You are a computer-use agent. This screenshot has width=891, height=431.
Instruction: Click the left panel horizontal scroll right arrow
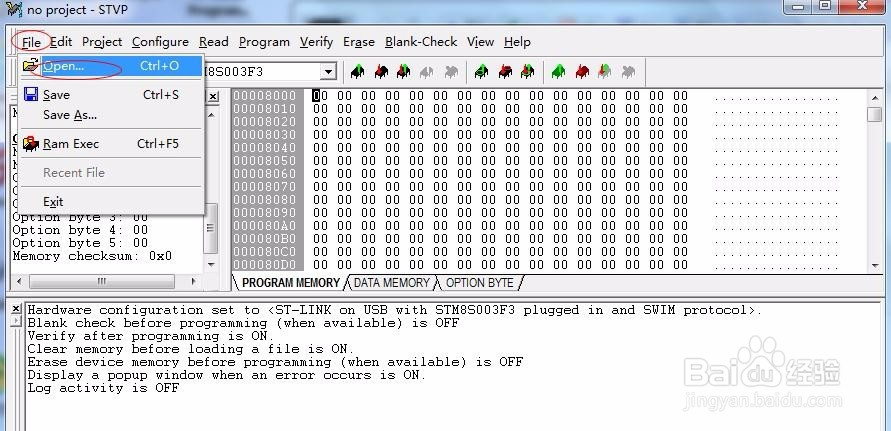(193, 281)
